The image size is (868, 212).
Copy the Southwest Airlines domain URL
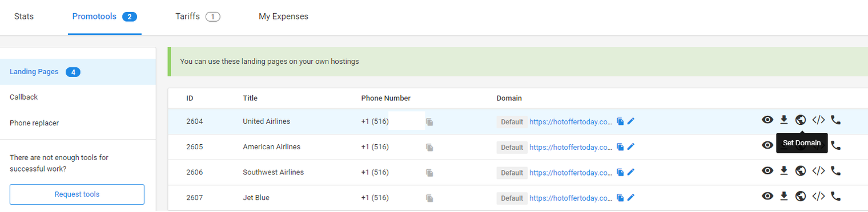coord(620,172)
